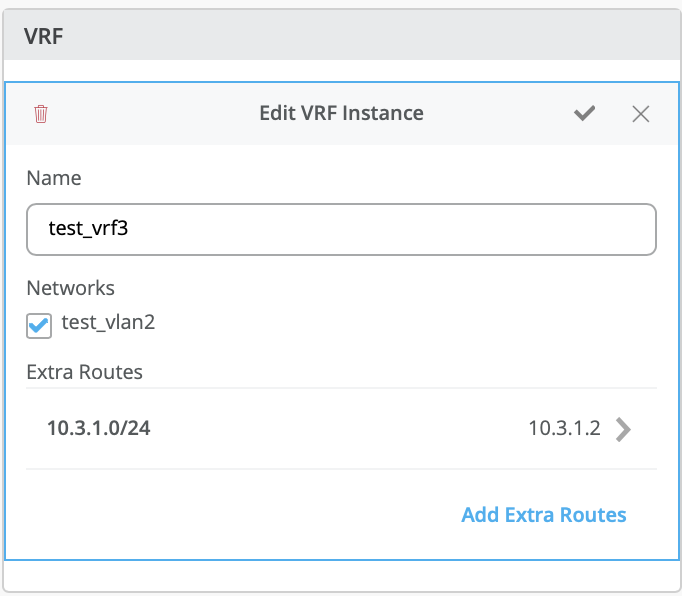Confirm edits with the checkmark icon
682x596 pixels.
coord(585,113)
